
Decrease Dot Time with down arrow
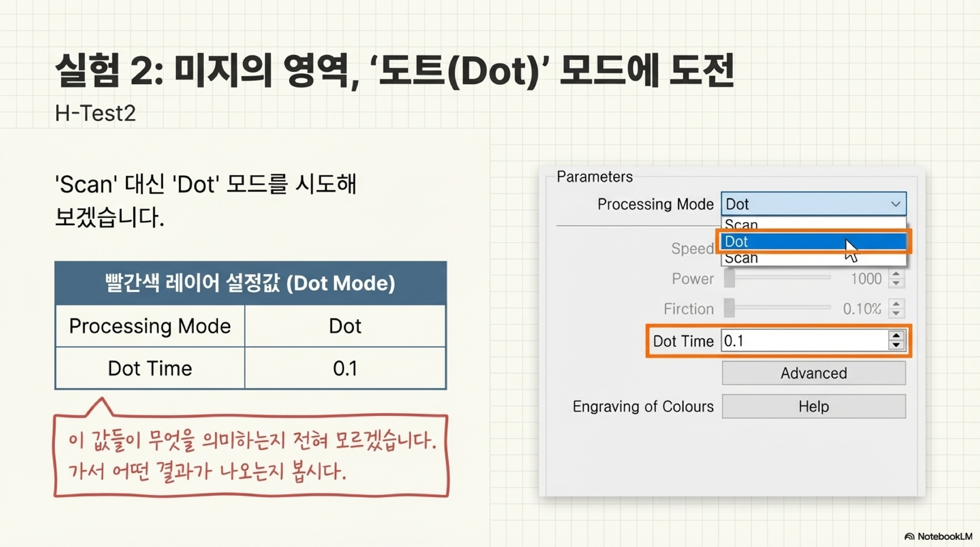(896, 345)
